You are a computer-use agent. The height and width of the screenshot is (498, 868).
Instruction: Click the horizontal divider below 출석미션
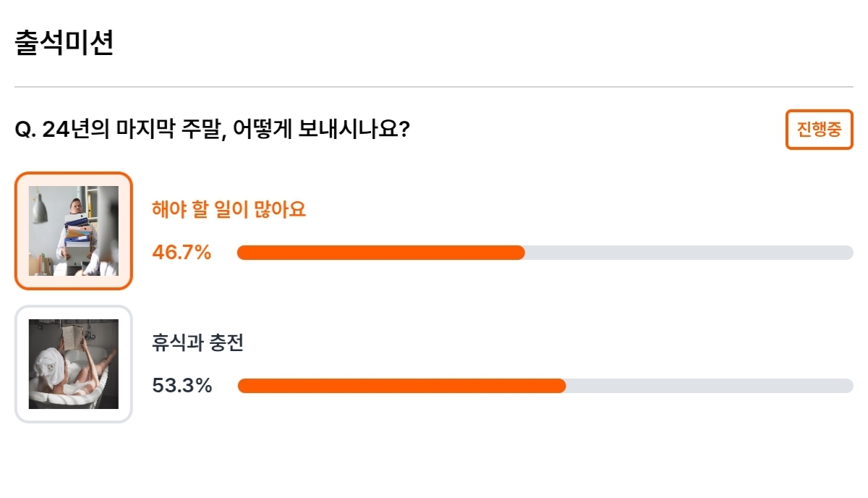(x=434, y=87)
